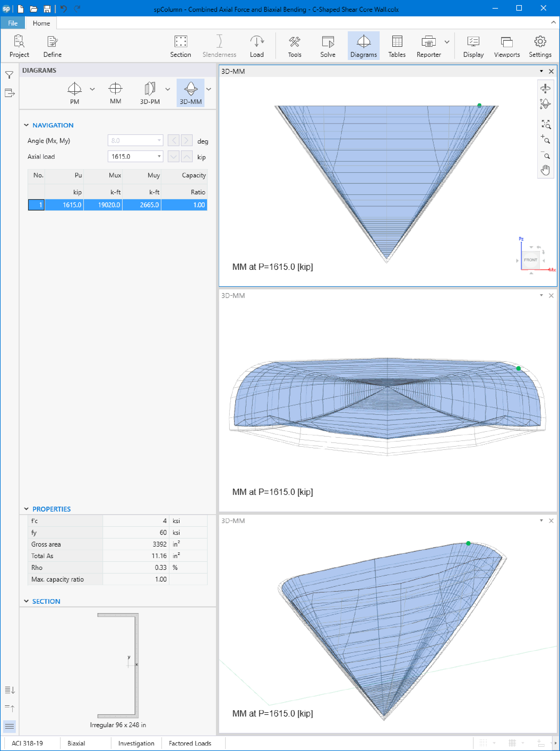Open the Tables view
560x751 pixels.
(397, 46)
